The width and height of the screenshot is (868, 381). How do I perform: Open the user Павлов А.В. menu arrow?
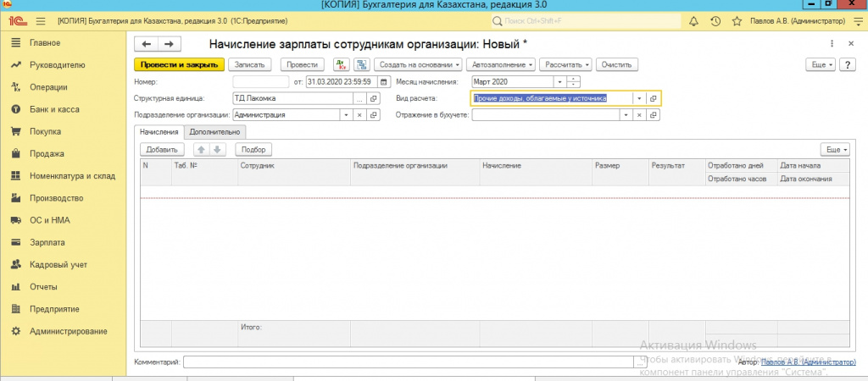858,21
